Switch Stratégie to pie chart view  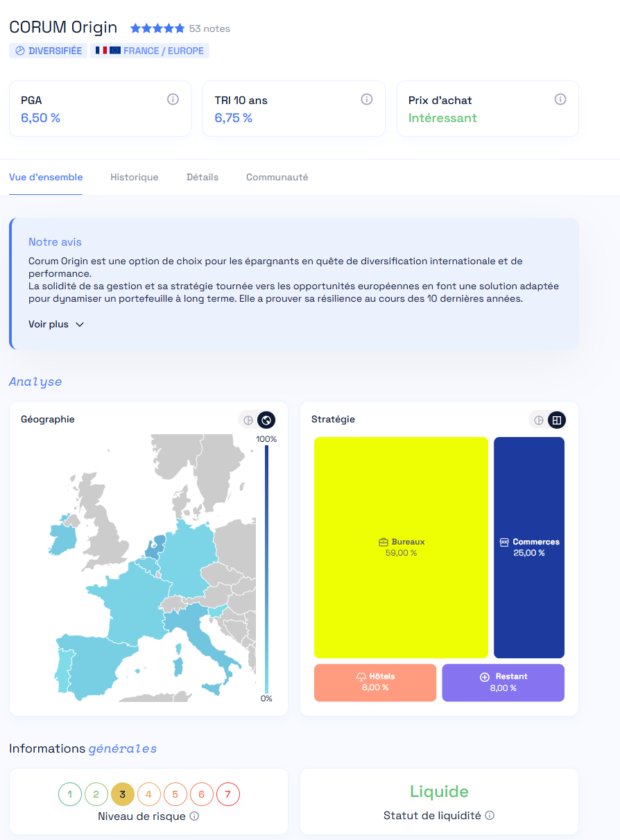[539, 420]
